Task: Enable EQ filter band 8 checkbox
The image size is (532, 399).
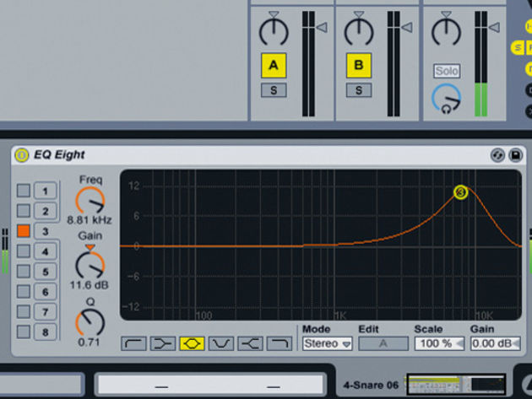Action: [x=24, y=332]
